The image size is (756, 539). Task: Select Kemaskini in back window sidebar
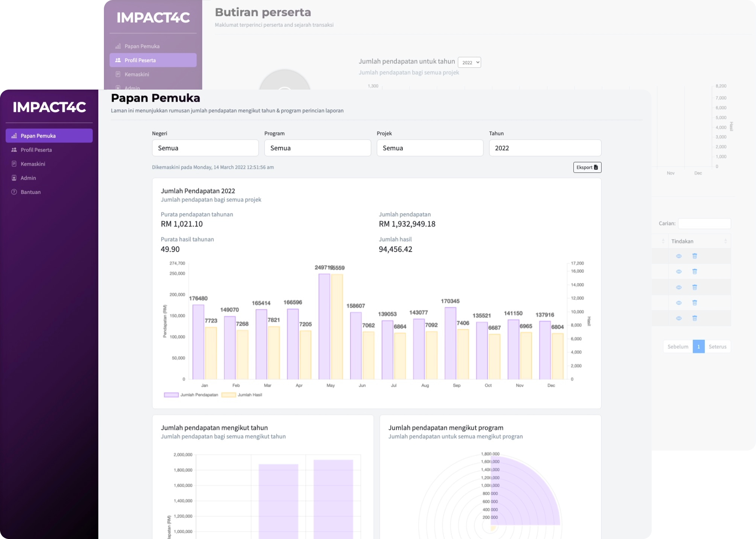coord(153,74)
